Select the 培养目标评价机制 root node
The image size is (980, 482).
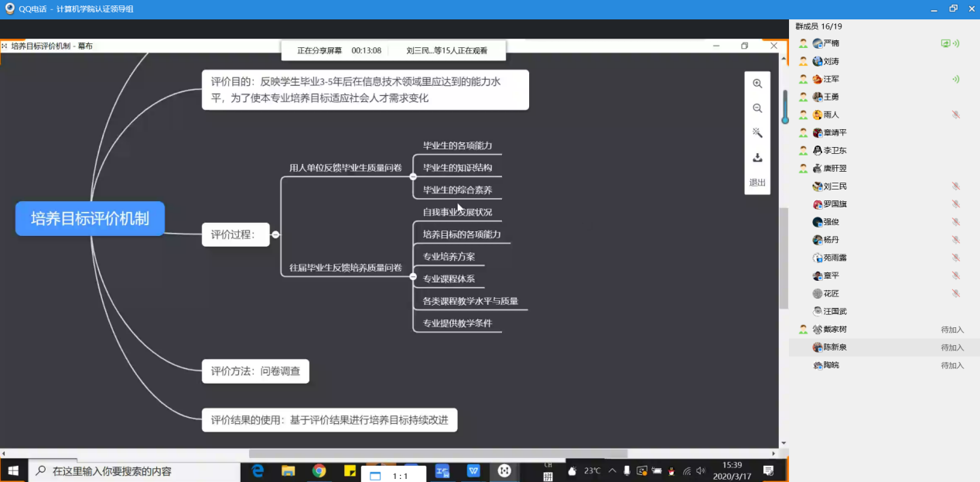[90, 219]
